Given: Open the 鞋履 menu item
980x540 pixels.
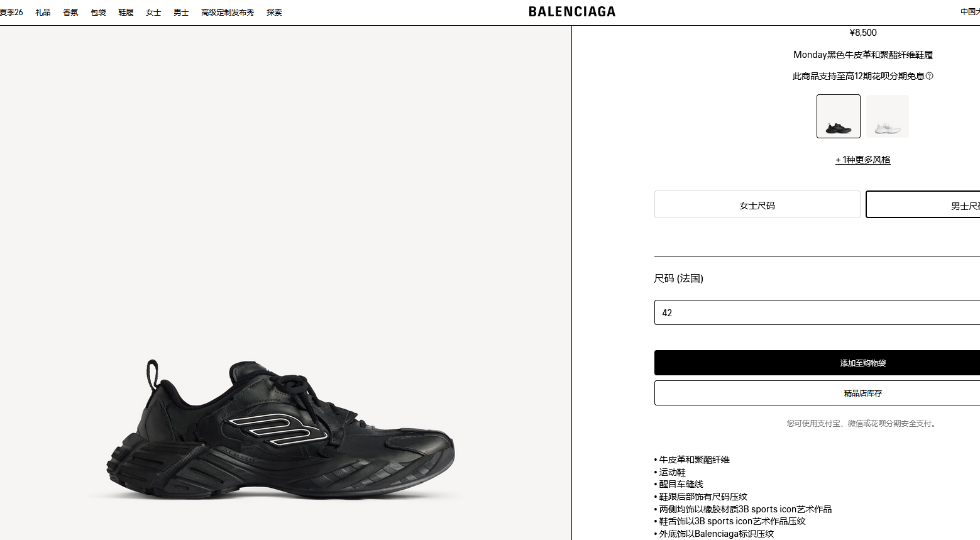Looking at the screenshot, I should [x=126, y=13].
